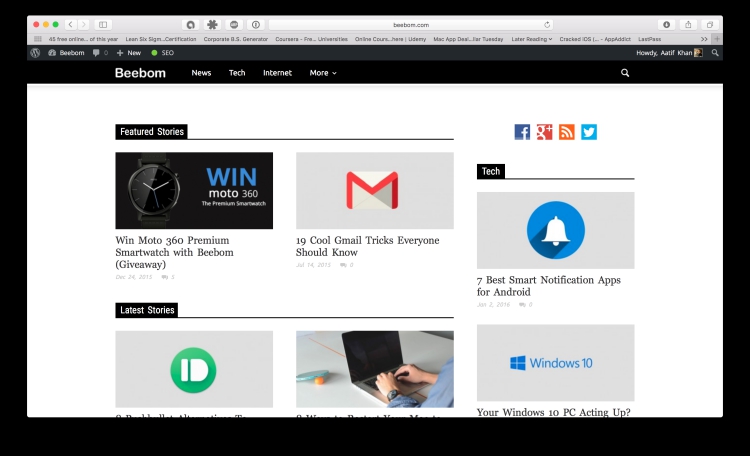The width and height of the screenshot is (750, 456).
Task: Open the Coursera bookmark
Action: [x=311, y=39]
